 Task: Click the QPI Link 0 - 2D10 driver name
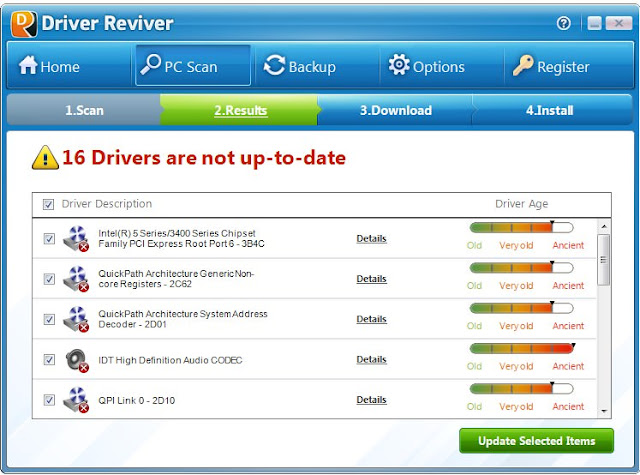tap(136, 400)
